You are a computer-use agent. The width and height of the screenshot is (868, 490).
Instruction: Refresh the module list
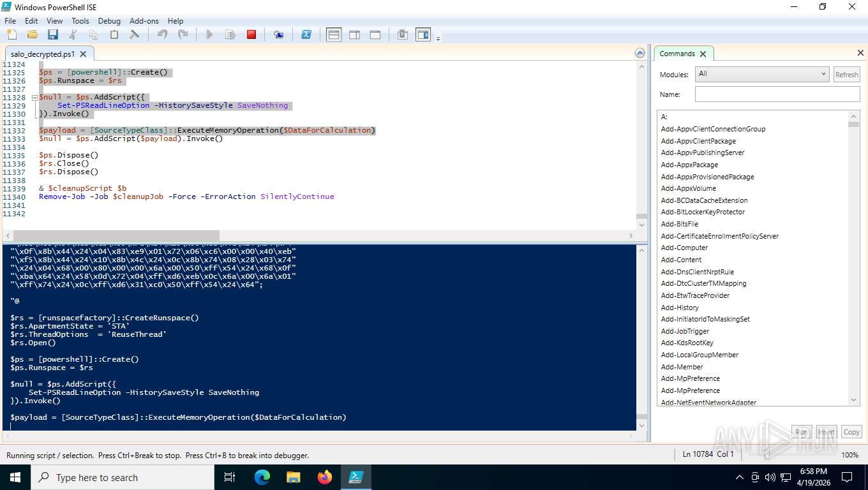846,75
